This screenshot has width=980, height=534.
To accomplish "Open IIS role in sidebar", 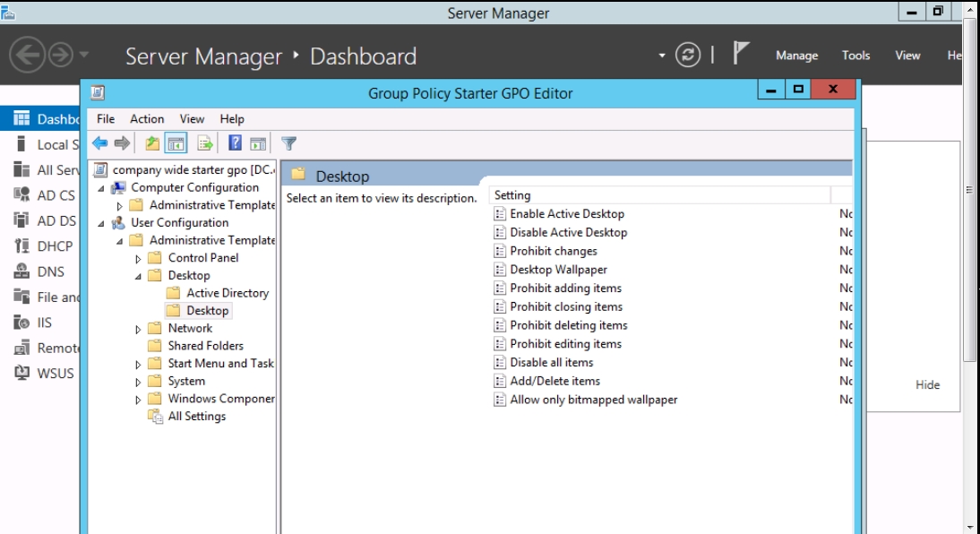I will point(40,323).
